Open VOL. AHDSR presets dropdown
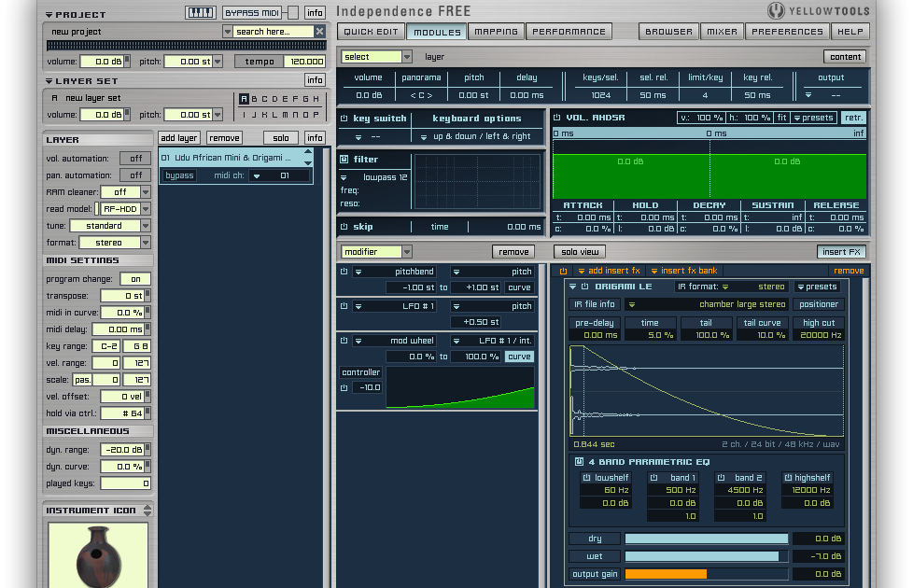913x588 pixels. [x=814, y=118]
